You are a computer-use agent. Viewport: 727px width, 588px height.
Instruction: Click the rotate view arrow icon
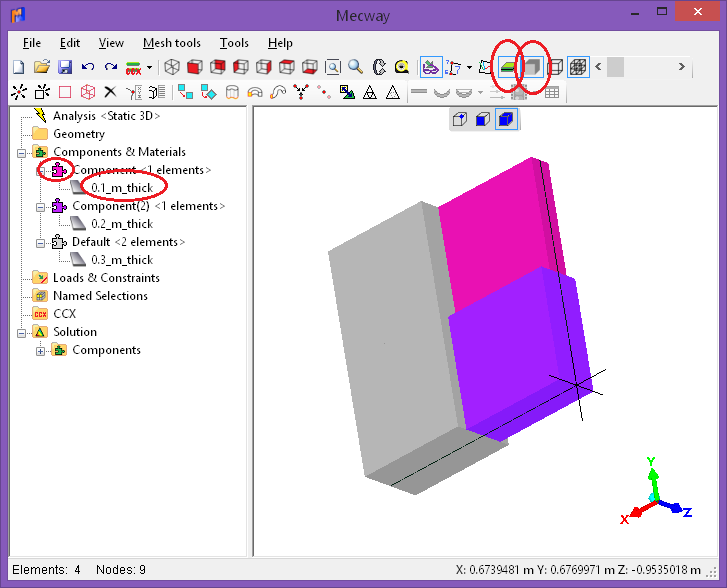379,67
